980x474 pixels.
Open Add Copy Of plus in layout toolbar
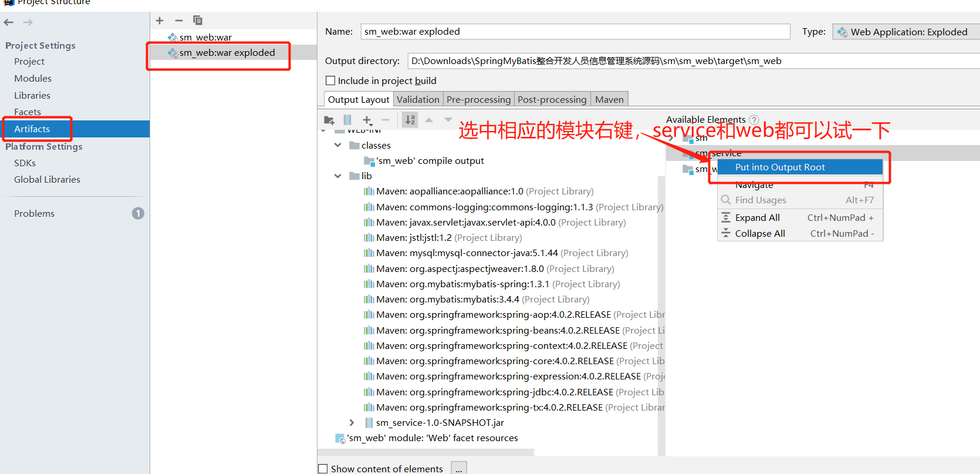pos(367,120)
